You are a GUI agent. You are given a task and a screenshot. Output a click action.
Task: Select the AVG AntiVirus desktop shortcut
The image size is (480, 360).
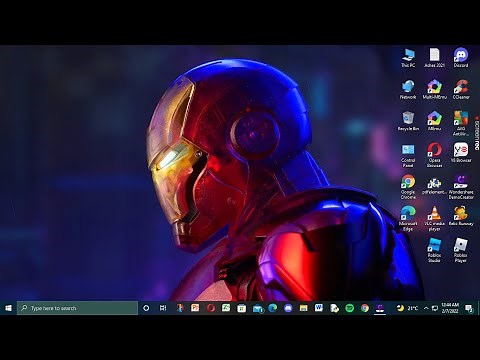pyautogui.click(x=461, y=124)
